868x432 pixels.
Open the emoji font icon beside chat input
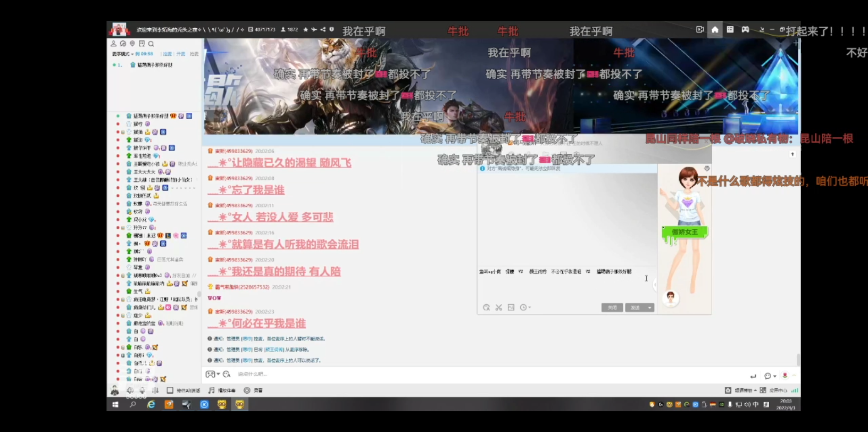(227, 374)
